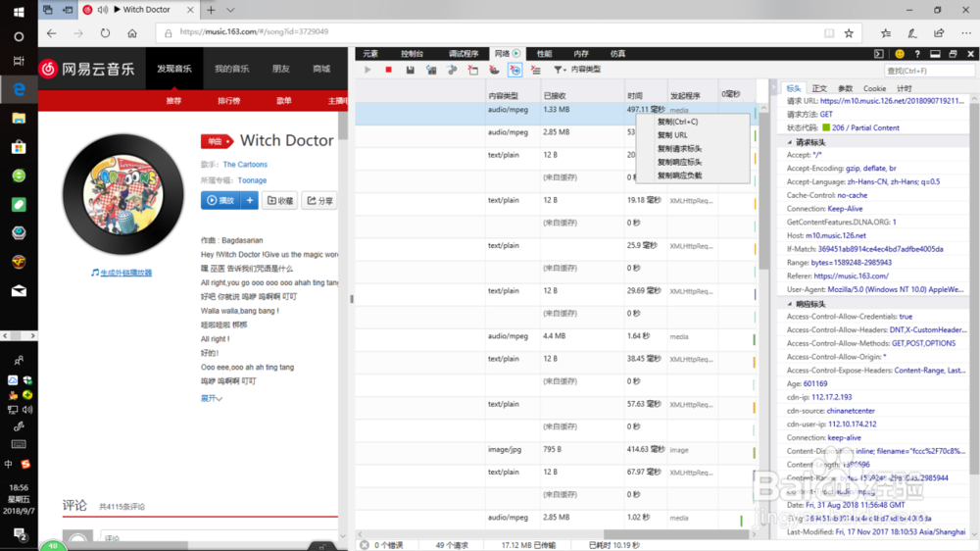
Task: Open console pane icon in DevTools header
Action: tap(879, 54)
